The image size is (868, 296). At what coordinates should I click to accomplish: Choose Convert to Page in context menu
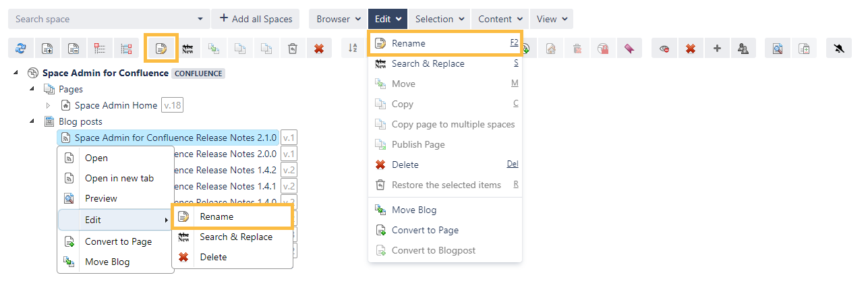point(118,241)
